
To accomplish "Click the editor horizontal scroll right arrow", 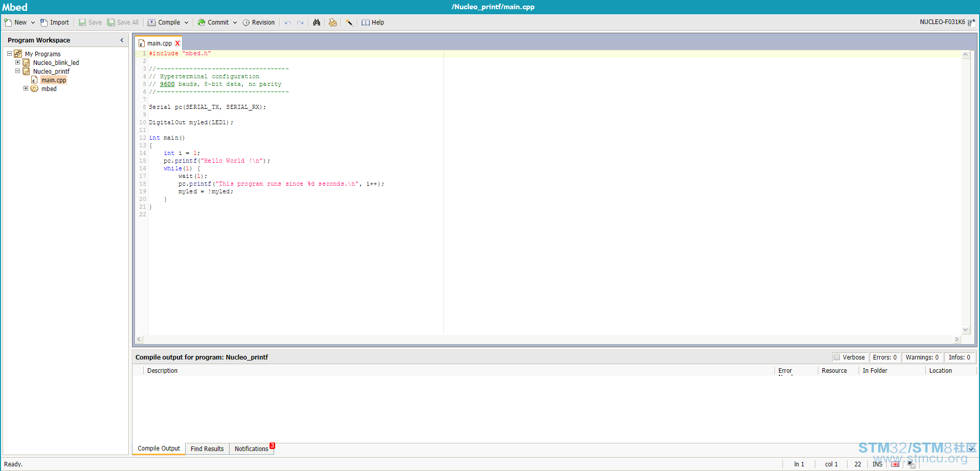I will [x=956, y=340].
